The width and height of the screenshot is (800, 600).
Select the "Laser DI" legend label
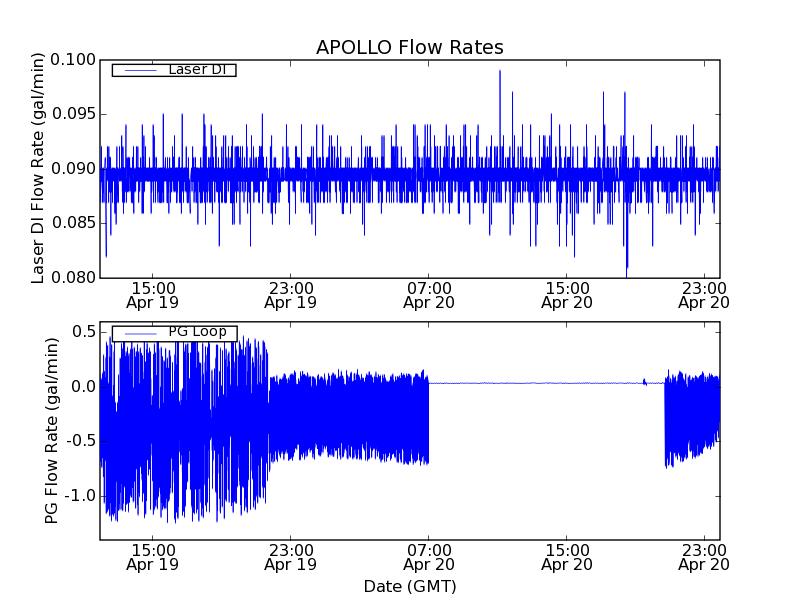pyautogui.click(x=197, y=69)
